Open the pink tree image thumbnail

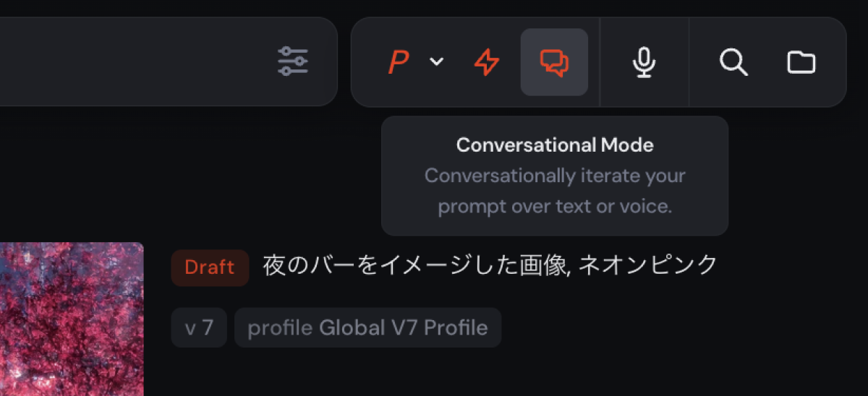(x=72, y=318)
